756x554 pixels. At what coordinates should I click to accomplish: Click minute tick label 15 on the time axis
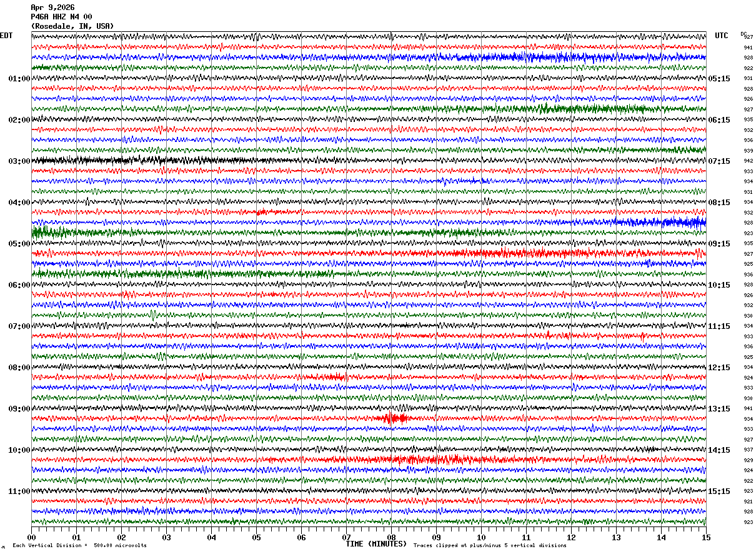(706, 537)
